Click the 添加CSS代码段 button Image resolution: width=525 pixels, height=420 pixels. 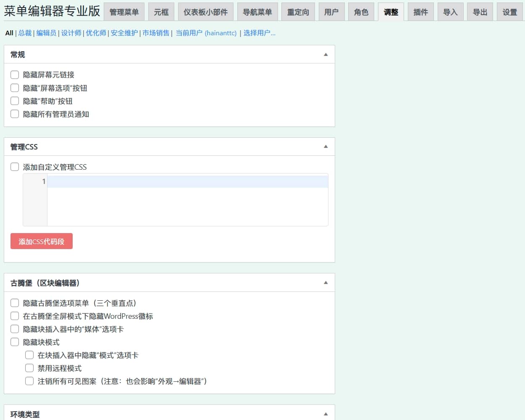click(x=42, y=241)
